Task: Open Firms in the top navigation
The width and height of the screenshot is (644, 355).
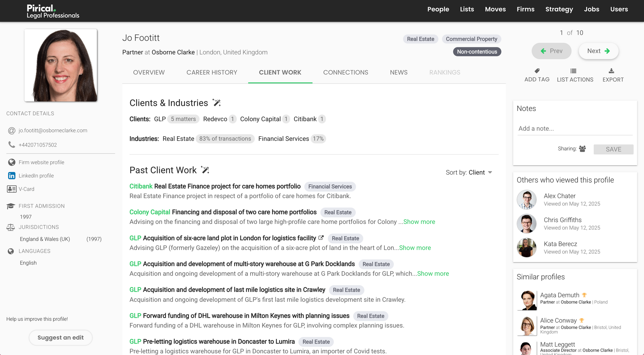Action: 526,9
